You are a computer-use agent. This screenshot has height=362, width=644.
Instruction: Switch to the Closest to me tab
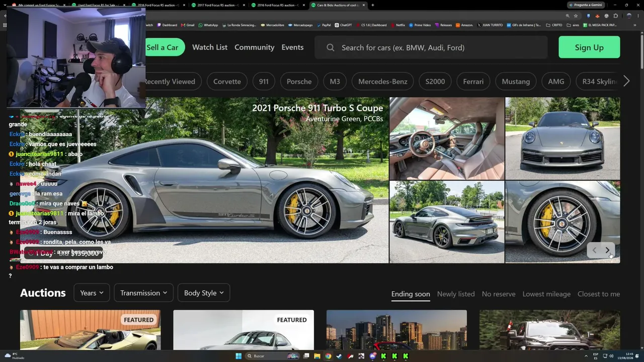[599, 294]
